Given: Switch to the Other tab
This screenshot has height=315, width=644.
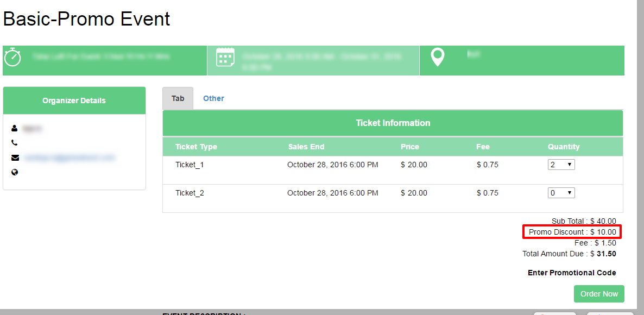Looking at the screenshot, I should click(213, 98).
